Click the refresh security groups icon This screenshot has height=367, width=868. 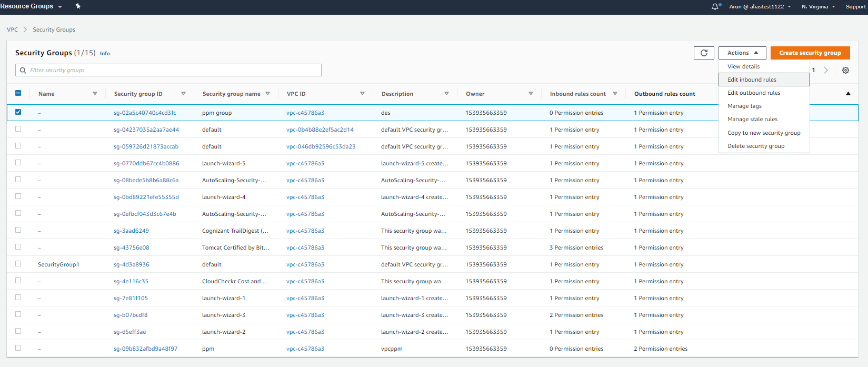pos(704,53)
